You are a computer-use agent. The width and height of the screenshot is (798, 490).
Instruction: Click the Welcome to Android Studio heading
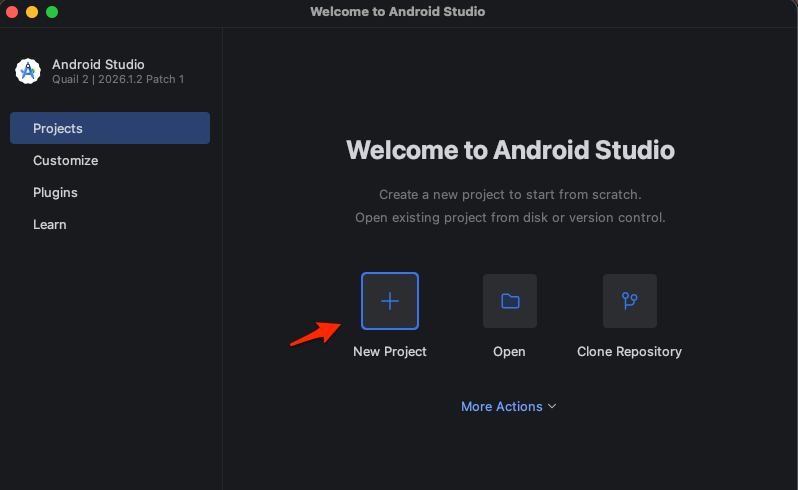pyautogui.click(x=510, y=150)
